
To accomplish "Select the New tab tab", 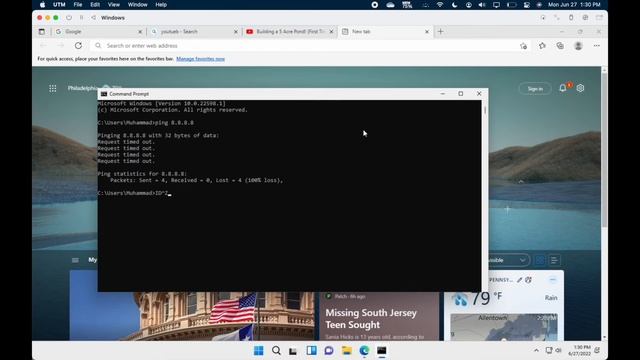I will point(385,31).
